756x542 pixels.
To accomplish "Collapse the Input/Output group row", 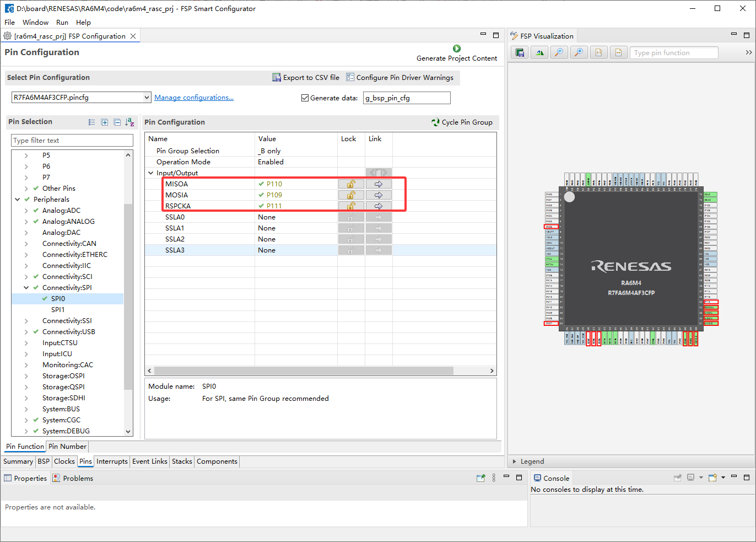I will tap(151, 173).
